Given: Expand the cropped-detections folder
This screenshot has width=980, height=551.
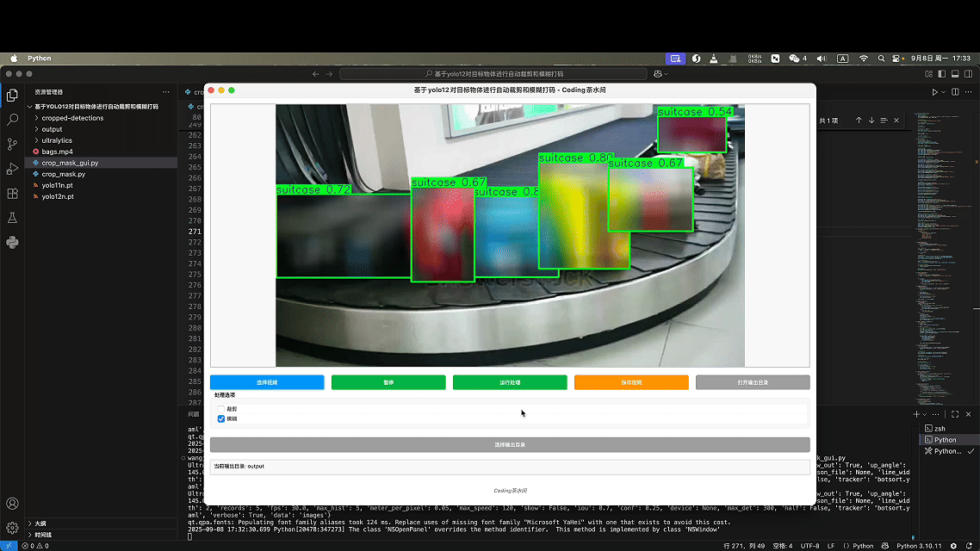Looking at the screenshot, I should pyautogui.click(x=72, y=118).
